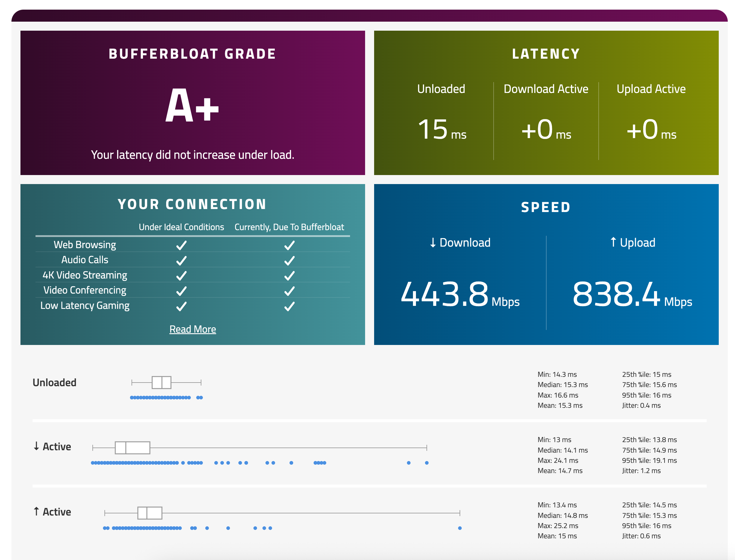This screenshot has height=560, width=735.
Task: Click the Download speed label
Action: [x=464, y=242]
